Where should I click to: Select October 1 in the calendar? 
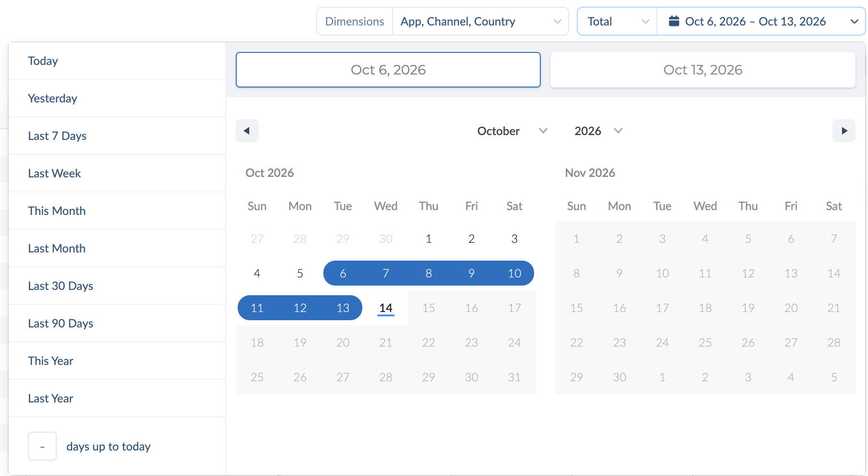[429, 238]
